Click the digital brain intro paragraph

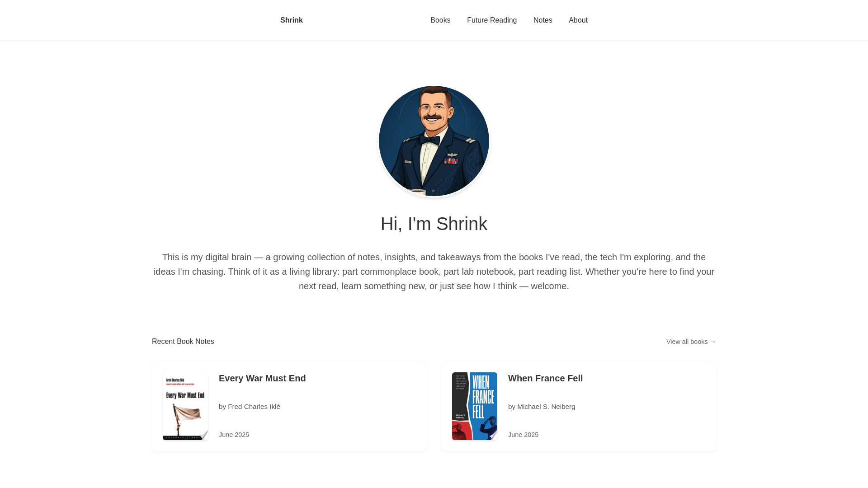(x=434, y=272)
